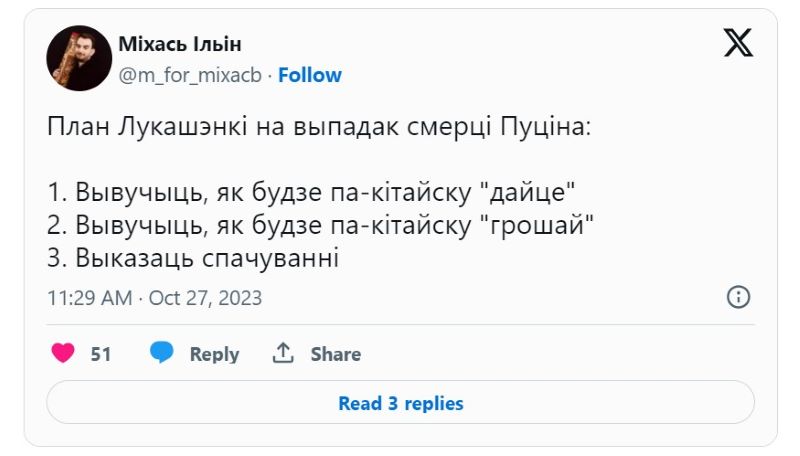The image size is (800, 456).
Task: Click the share upload arrow icon
Action: (283, 353)
